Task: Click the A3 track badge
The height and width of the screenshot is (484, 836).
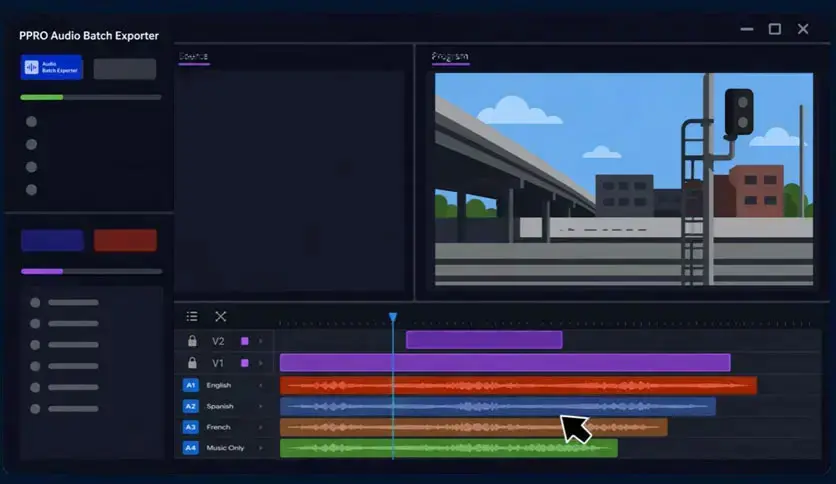Action: tap(190, 427)
